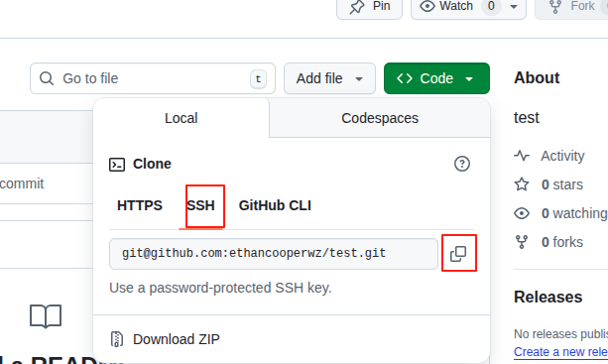Click the eye icon on the Watch button
This screenshot has width=608, height=364.
point(426,6)
